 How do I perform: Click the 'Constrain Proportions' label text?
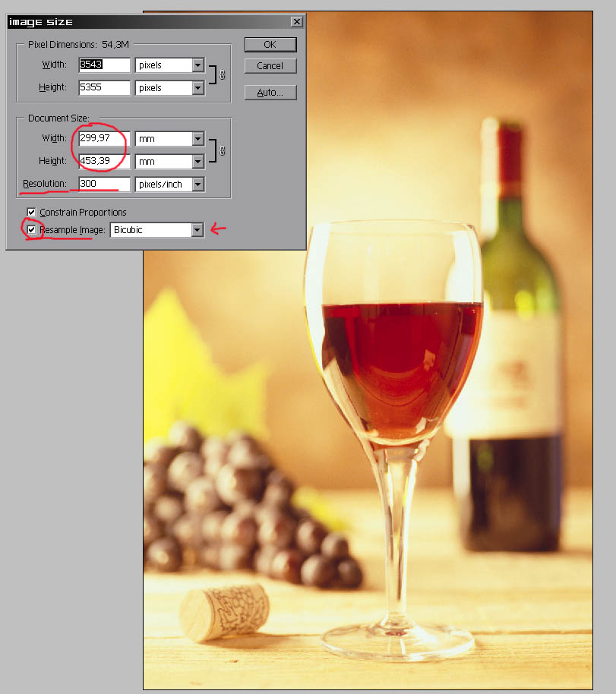coord(83,213)
